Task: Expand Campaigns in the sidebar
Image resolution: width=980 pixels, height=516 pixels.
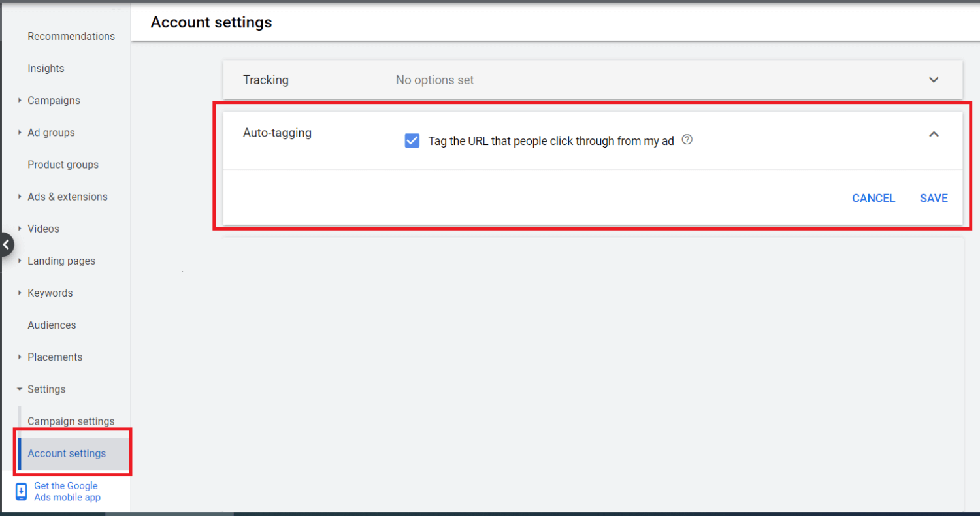Action: coord(20,100)
